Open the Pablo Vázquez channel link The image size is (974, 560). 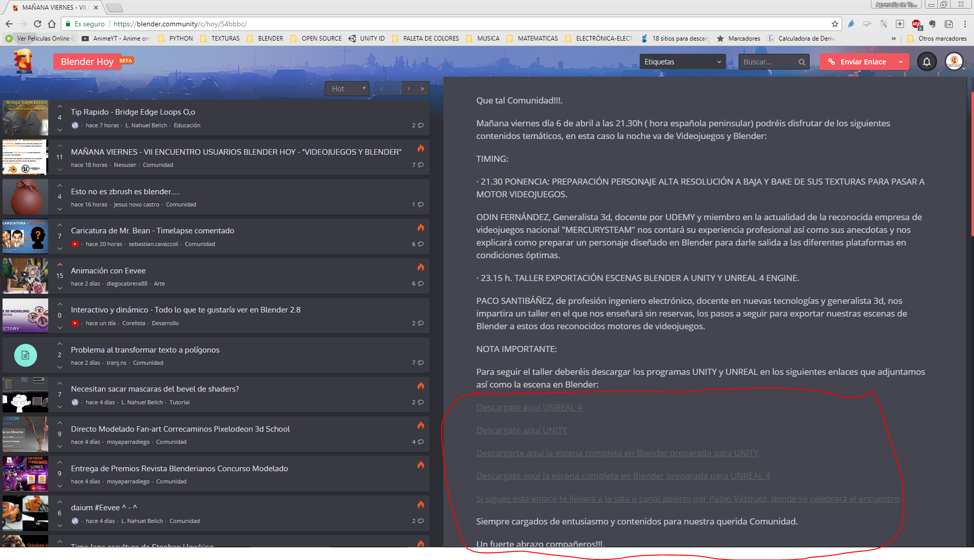pyautogui.click(x=688, y=499)
